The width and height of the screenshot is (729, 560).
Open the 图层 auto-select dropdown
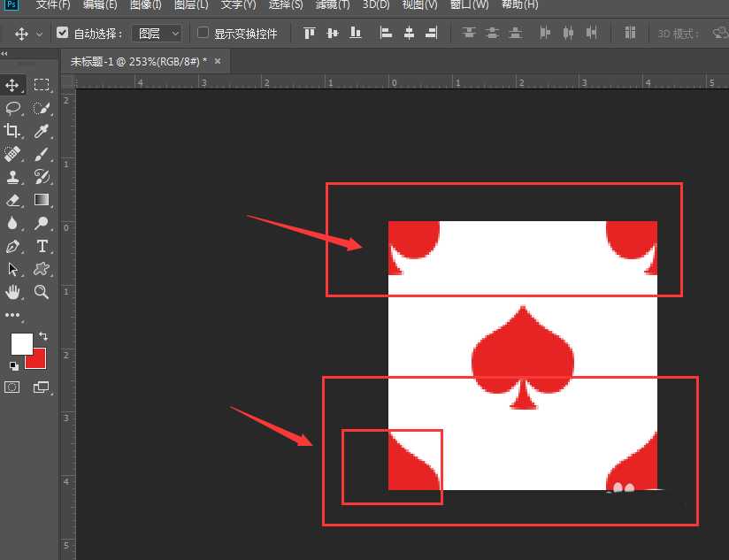click(x=157, y=34)
